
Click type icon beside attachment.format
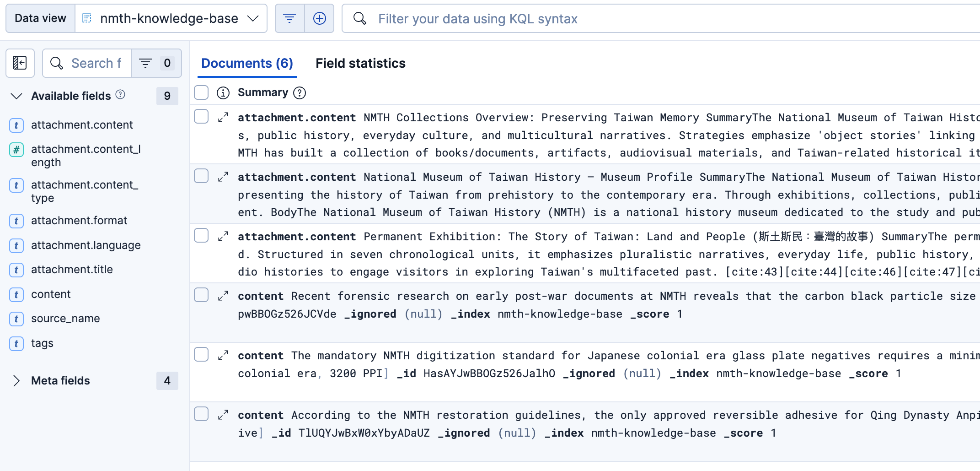coord(16,221)
